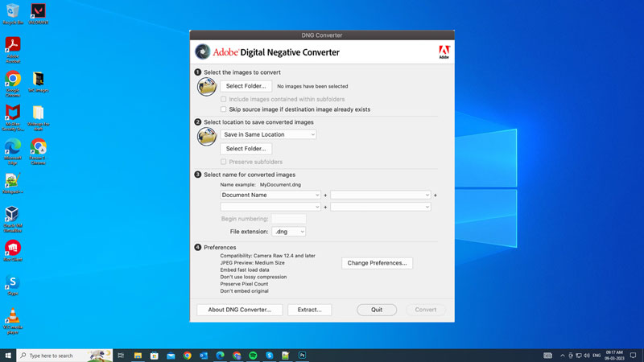
Task: Open Photoshop from the taskbar
Action: pyautogui.click(x=303, y=356)
